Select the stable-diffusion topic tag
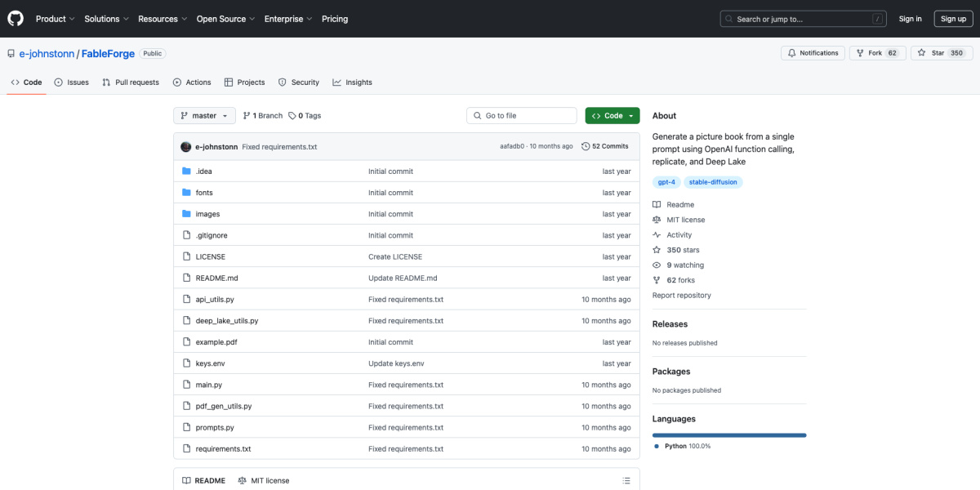Viewport: 980px width, 490px height. (x=713, y=182)
